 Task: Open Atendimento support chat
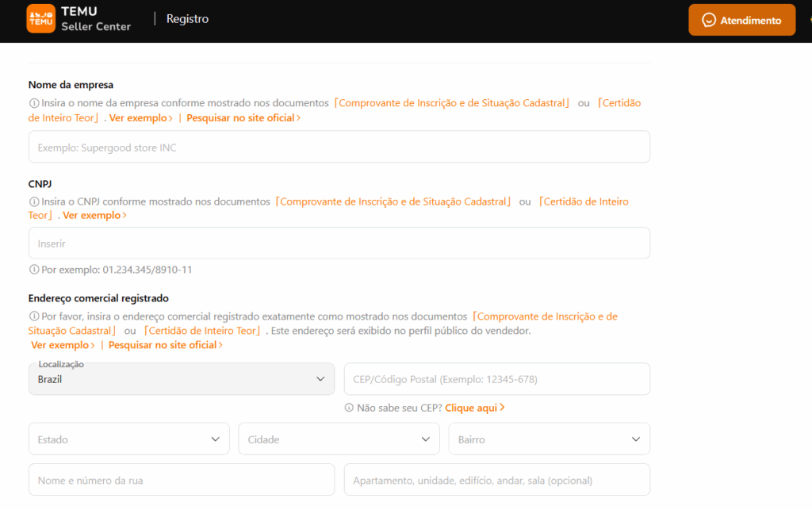(x=741, y=21)
